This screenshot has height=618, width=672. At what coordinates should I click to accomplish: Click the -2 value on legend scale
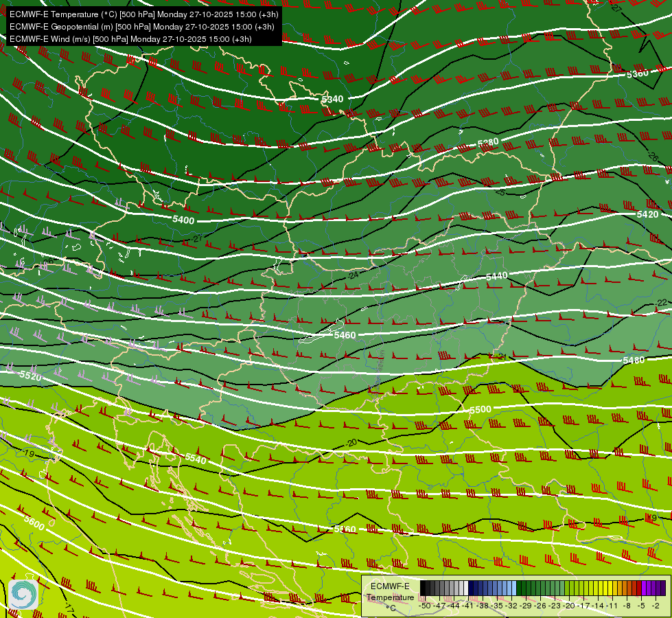(x=656, y=606)
